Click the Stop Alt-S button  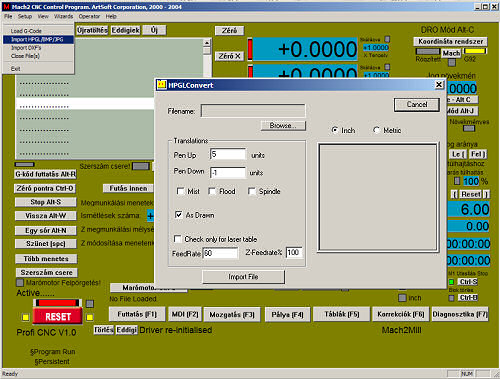click(45, 202)
